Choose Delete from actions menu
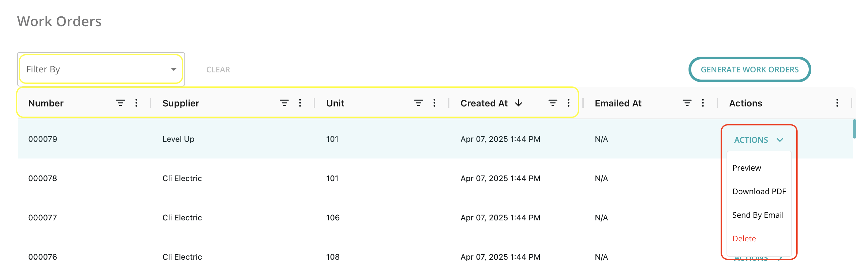Viewport: 868px width, 279px height. click(744, 239)
